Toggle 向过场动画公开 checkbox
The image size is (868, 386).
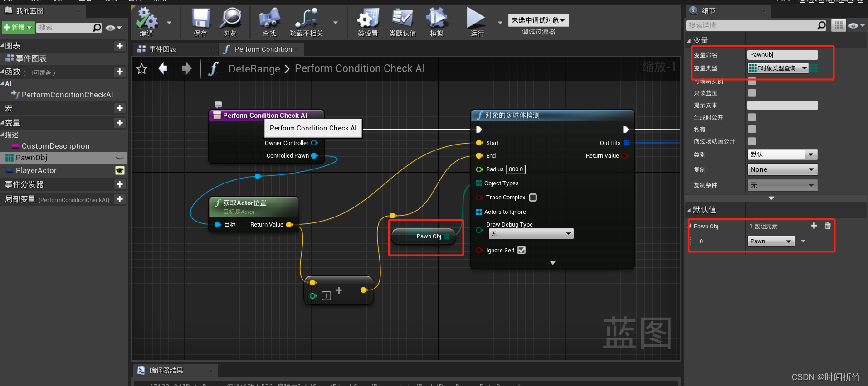[752, 141]
